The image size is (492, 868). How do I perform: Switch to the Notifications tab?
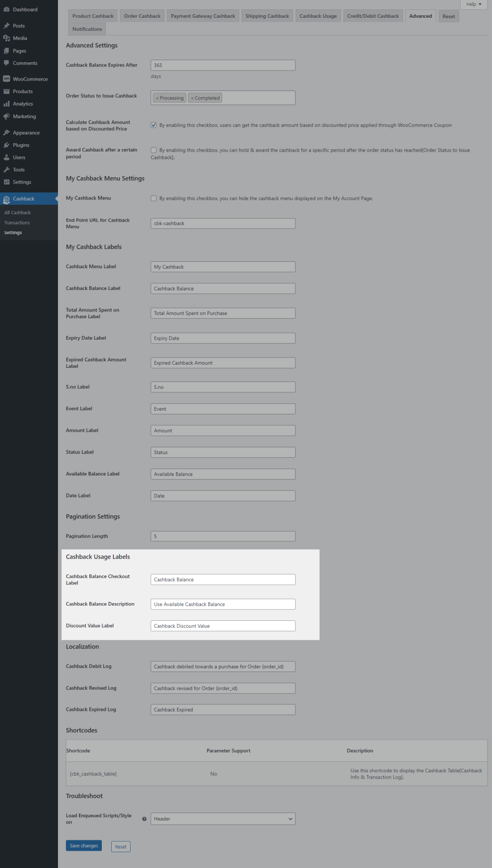click(x=87, y=29)
